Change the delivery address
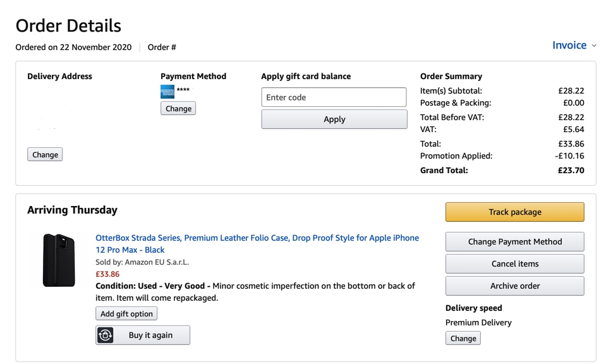Screen dimensions: 613x364 coord(45,155)
